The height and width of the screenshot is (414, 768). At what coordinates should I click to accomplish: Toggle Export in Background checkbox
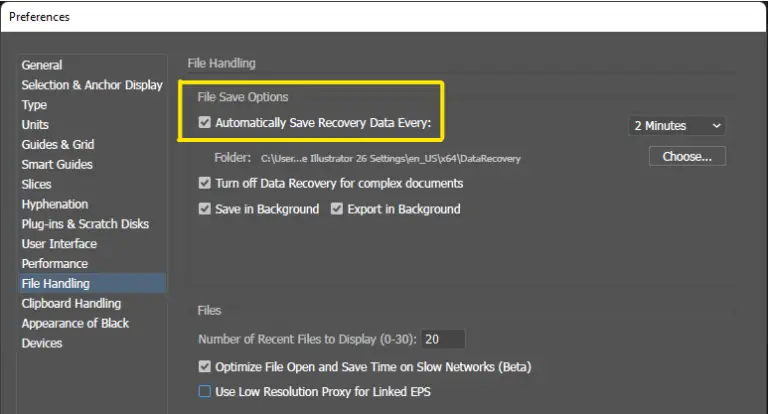pyautogui.click(x=337, y=210)
